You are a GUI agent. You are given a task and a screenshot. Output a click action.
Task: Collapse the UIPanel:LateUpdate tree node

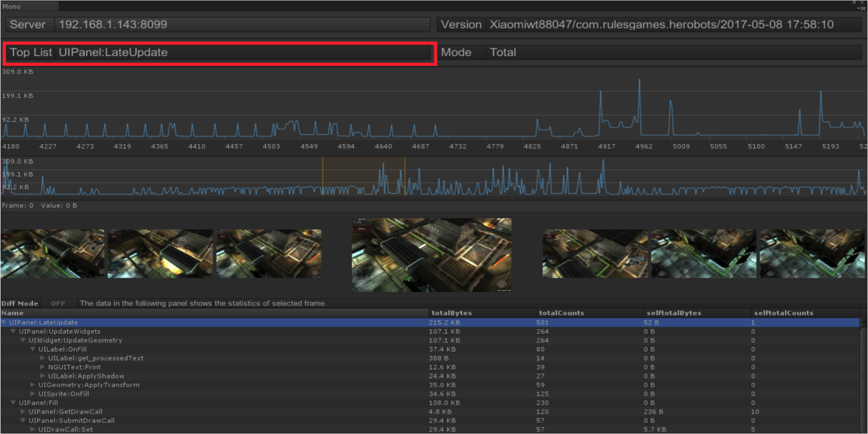pos(4,322)
